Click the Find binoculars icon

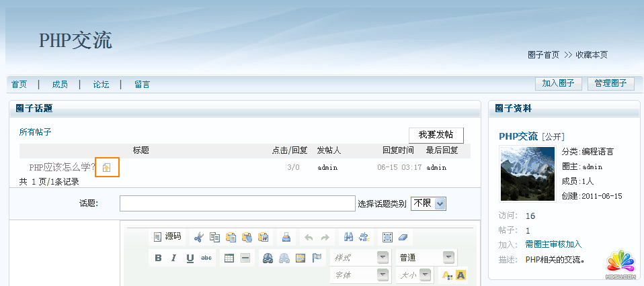pos(349,237)
